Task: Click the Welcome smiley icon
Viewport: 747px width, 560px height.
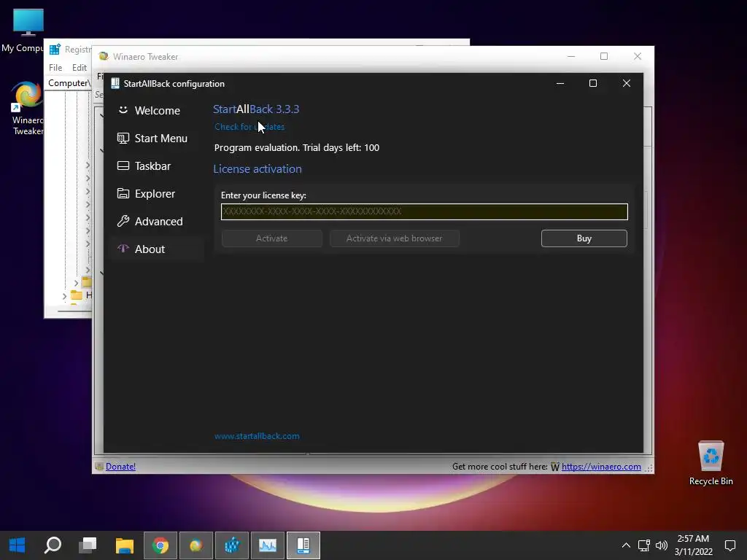Action: click(123, 110)
